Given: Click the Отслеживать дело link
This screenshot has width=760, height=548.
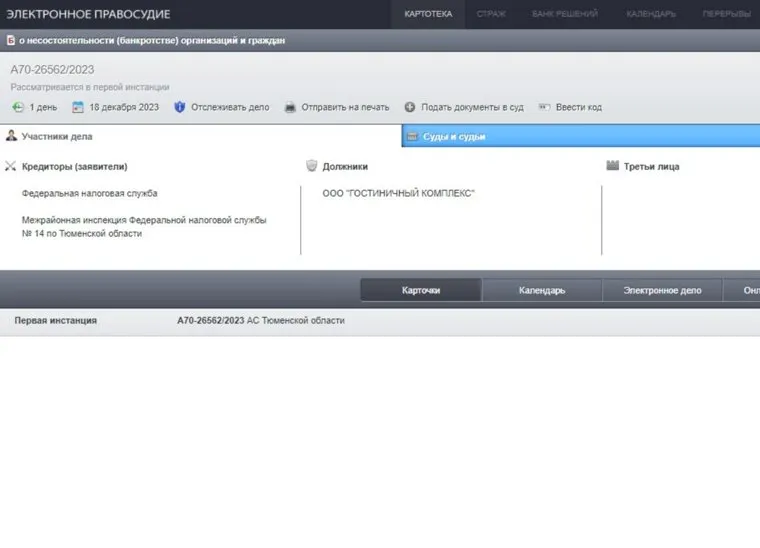Looking at the screenshot, I should point(230,107).
